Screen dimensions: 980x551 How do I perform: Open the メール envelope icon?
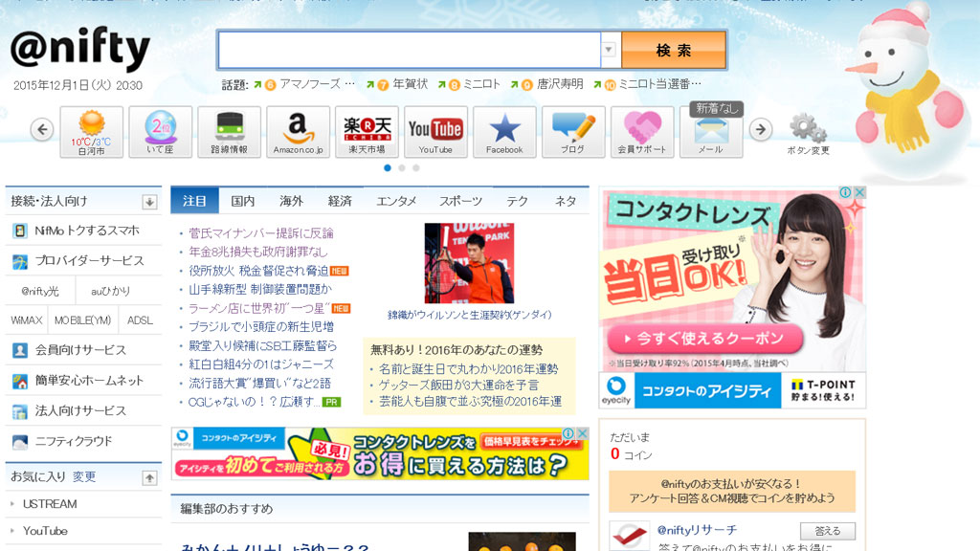(x=711, y=132)
